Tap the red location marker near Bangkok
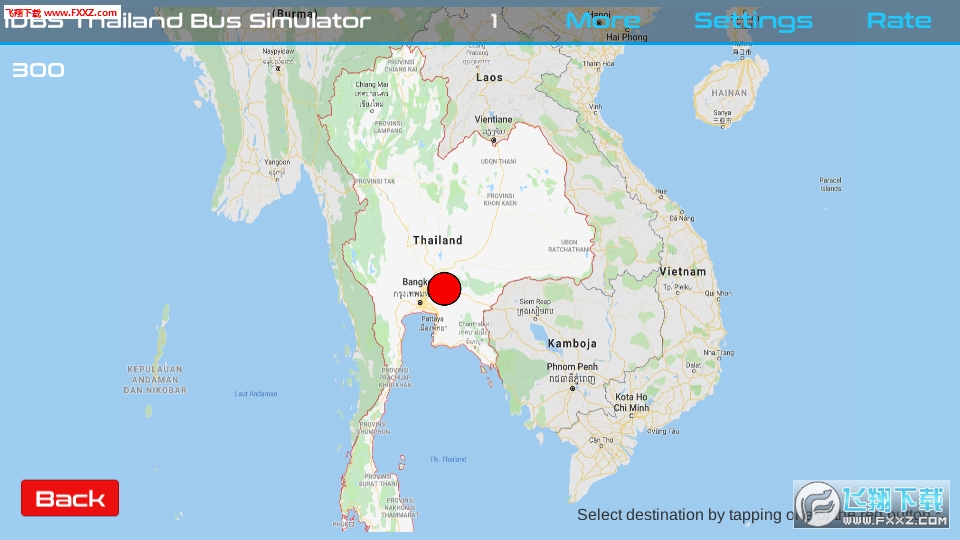This screenshot has height=540, width=960. coord(444,289)
